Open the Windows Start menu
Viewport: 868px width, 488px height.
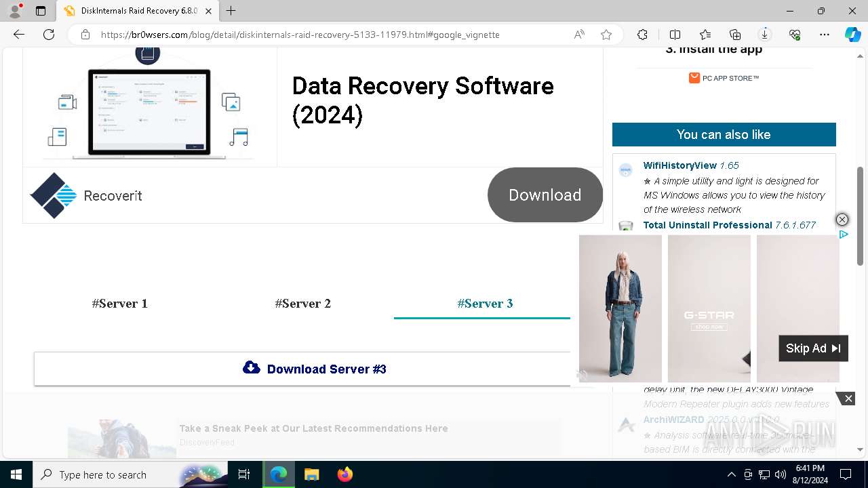tap(16, 474)
